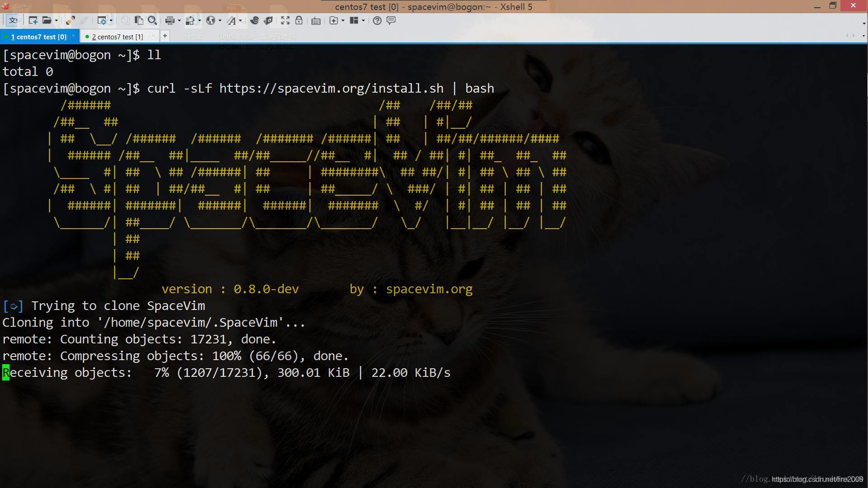Switch to tab 2 centos7 test [1]
The width and height of the screenshot is (868, 488).
tap(117, 37)
